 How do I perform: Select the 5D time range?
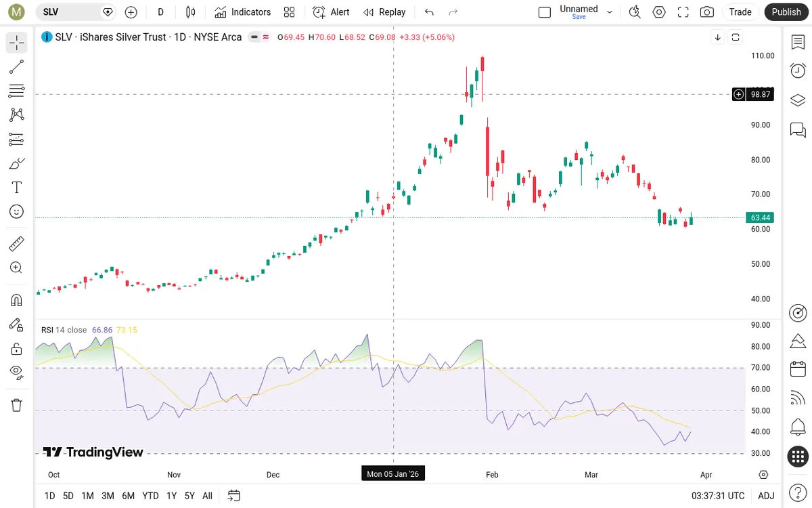pos(68,496)
